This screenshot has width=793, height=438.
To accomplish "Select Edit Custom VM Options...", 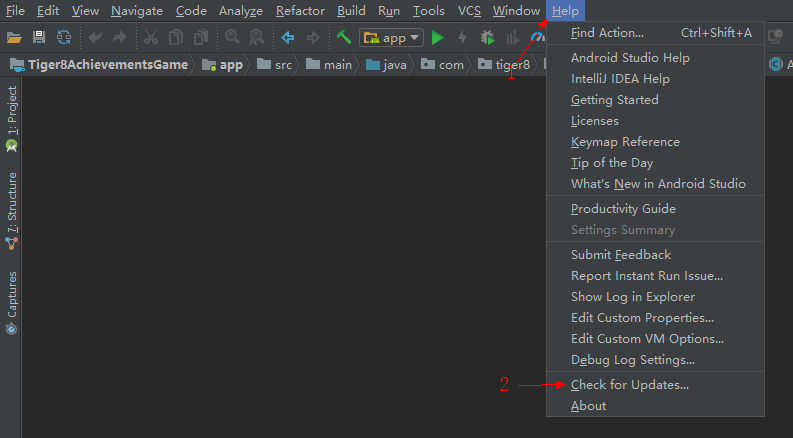I will coord(655,339).
